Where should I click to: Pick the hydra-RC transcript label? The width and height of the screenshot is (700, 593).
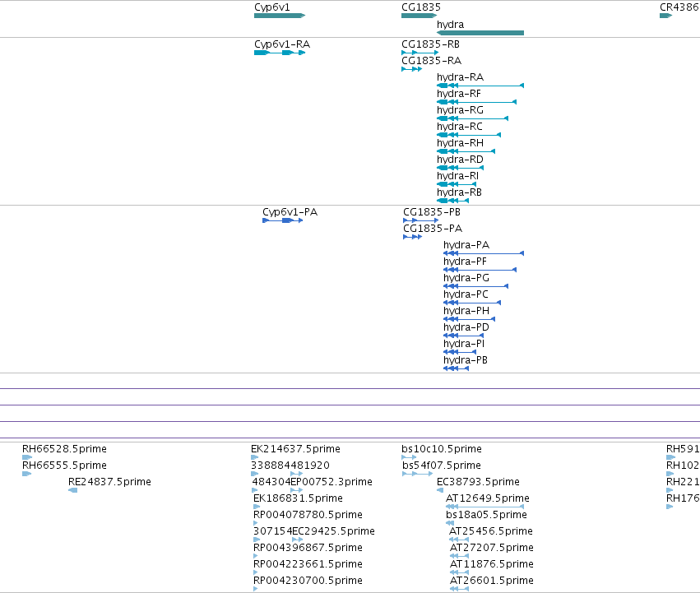tap(459, 127)
